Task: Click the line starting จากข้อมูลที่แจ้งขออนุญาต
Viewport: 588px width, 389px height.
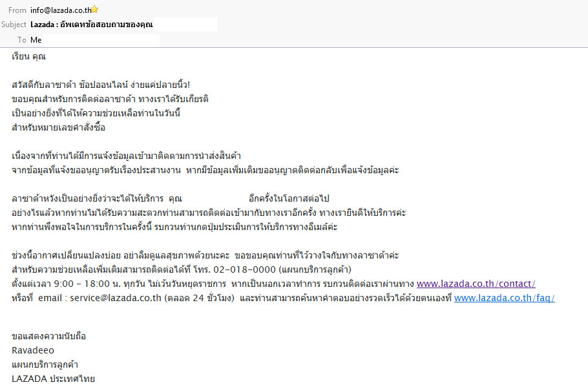Action: [205, 171]
